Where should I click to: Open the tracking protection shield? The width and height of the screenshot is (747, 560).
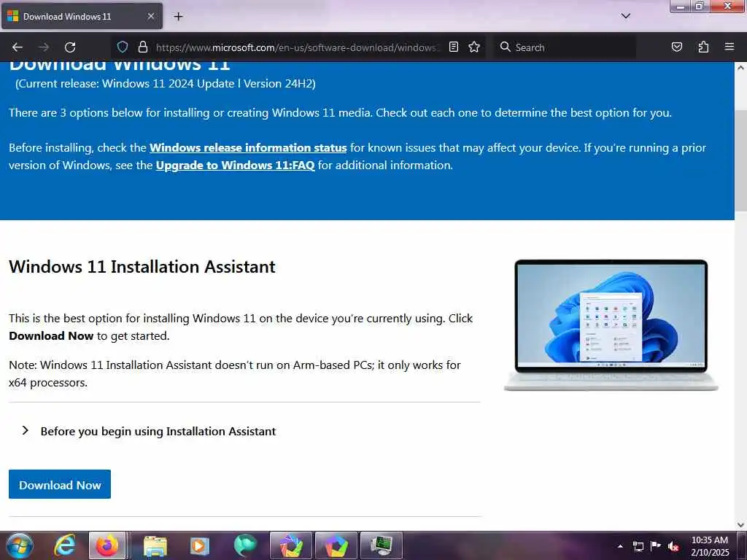123,47
